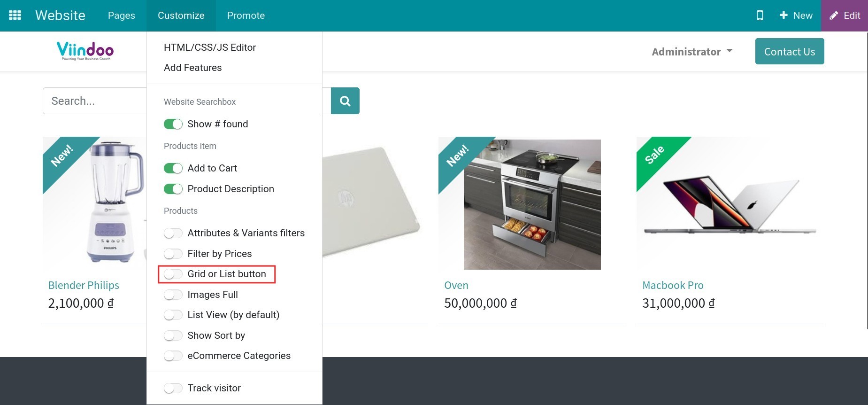Click the Viindoo logo
Viewport: 868px width, 405px height.
85,51
